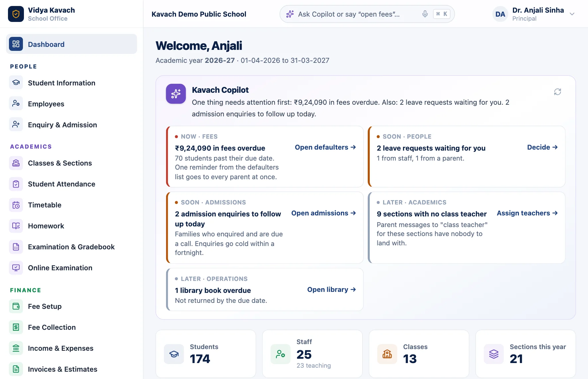Click the Fee Collection receipt icon
Image resolution: width=588 pixels, height=379 pixels.
(16, 327)
